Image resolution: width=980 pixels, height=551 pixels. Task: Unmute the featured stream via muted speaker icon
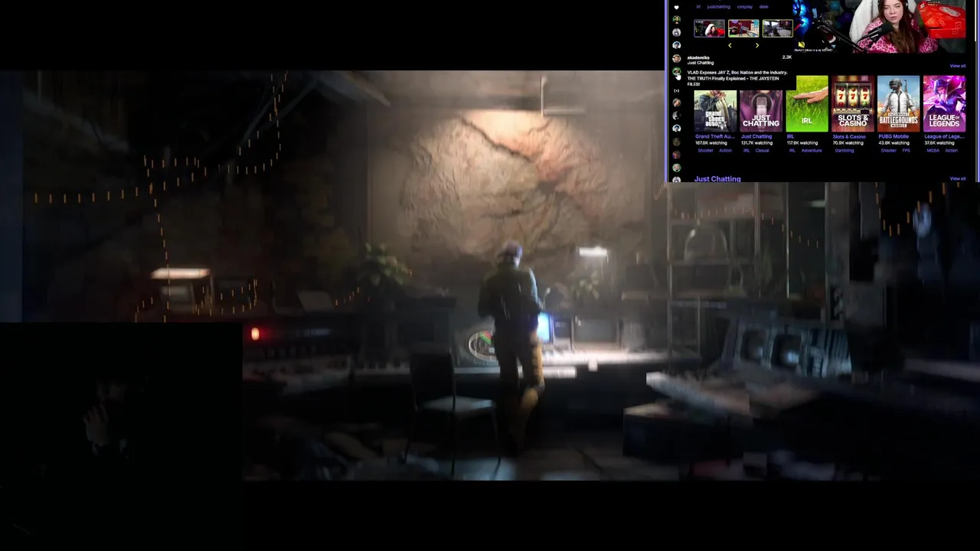[x=802, y=44]
